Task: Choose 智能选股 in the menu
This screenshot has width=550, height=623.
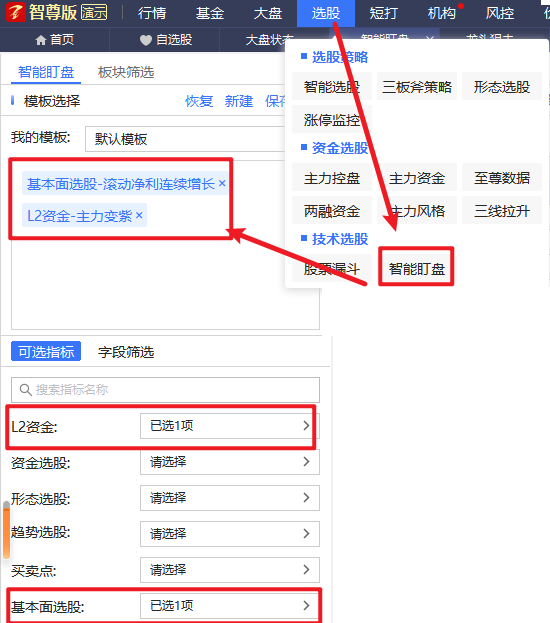Action: coord(332,86)
